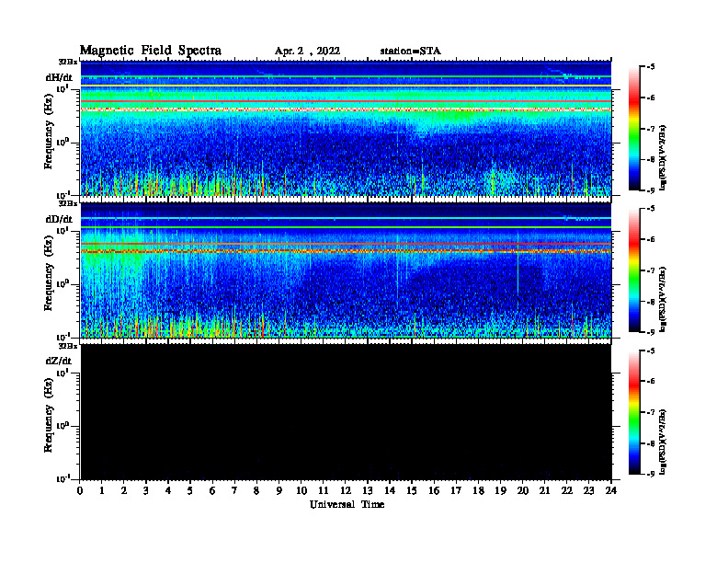Viewport: 728px width, 563px height.
Task: Open the dD/dt spectrogram plot
Action: tap(346, 270)
